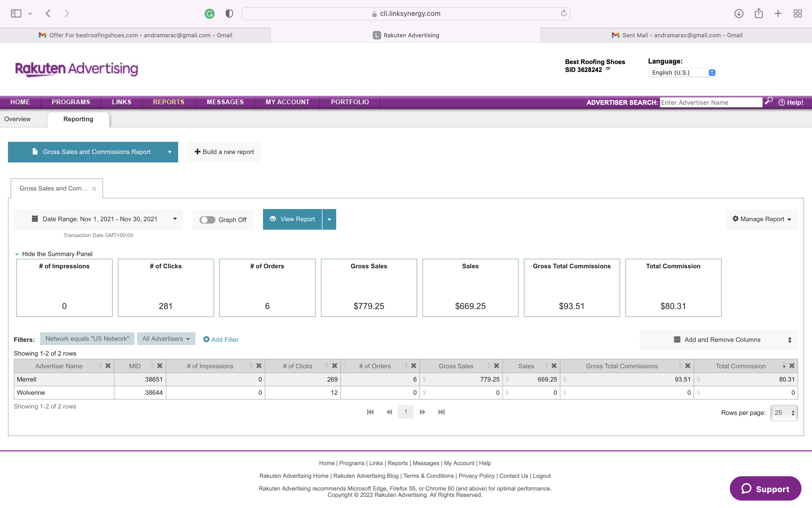The height and width of the screenshot is (508, 812).
Task: Remove the MID column
Action: click(160, 366)
